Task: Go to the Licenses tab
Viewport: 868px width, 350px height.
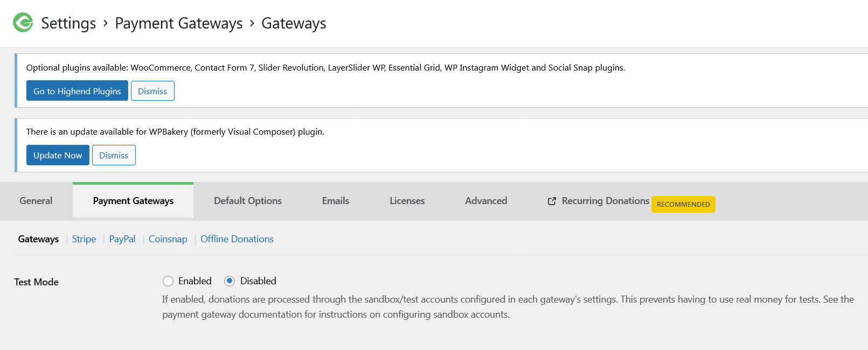Action: (x=407, y=201)
